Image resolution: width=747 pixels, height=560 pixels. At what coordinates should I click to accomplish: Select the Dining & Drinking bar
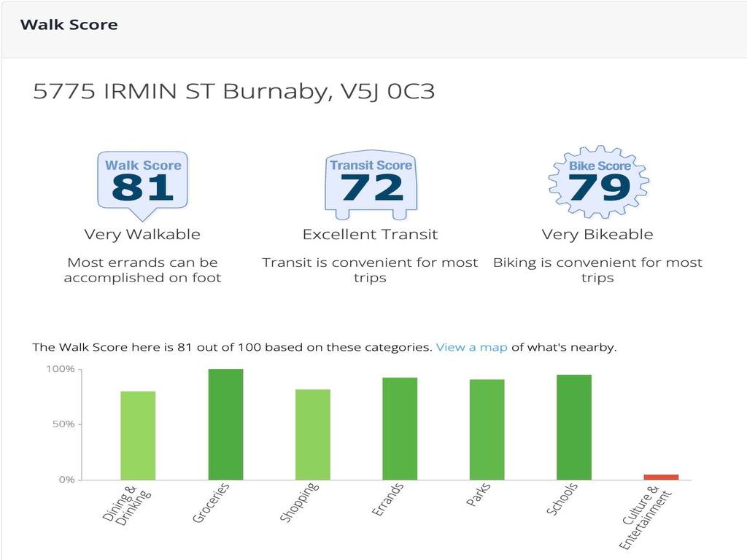coord(138,435)
